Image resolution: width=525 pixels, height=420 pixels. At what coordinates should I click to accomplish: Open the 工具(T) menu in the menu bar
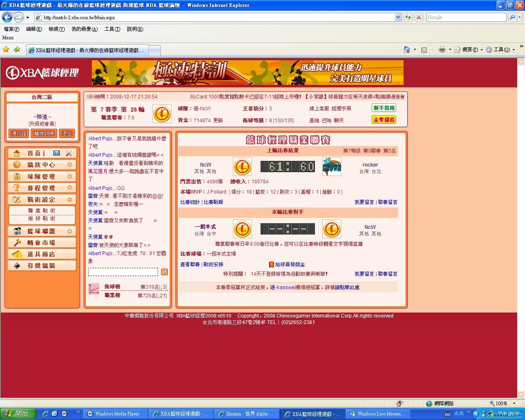click(112, 29)
